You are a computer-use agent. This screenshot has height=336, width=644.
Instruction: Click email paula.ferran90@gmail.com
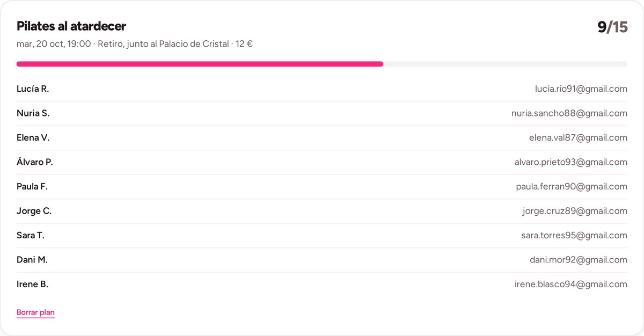[x=572, y=187]
